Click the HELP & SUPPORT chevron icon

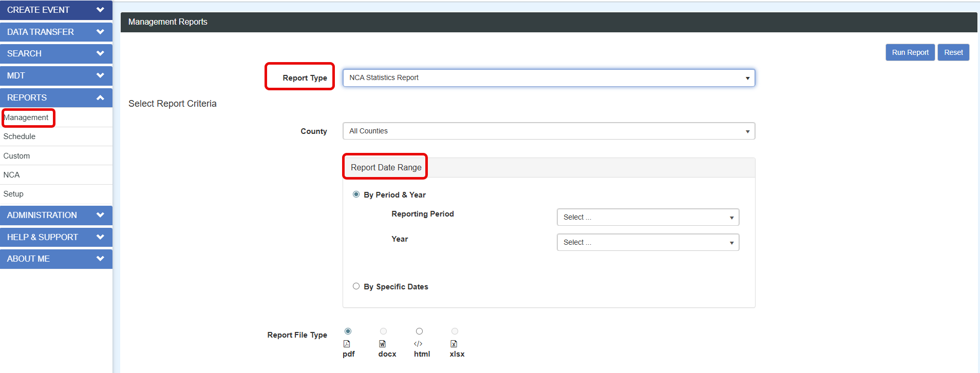click(x=100, y=237)
